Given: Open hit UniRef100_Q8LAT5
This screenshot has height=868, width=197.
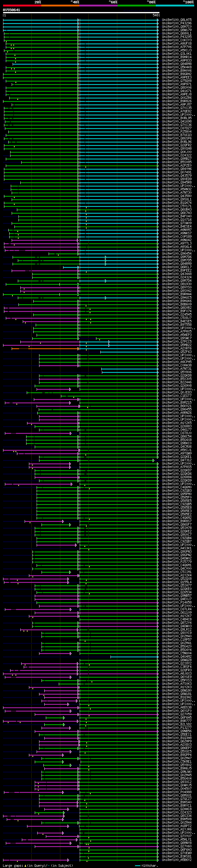Looking at the screenshot, I should click(177, 20).
